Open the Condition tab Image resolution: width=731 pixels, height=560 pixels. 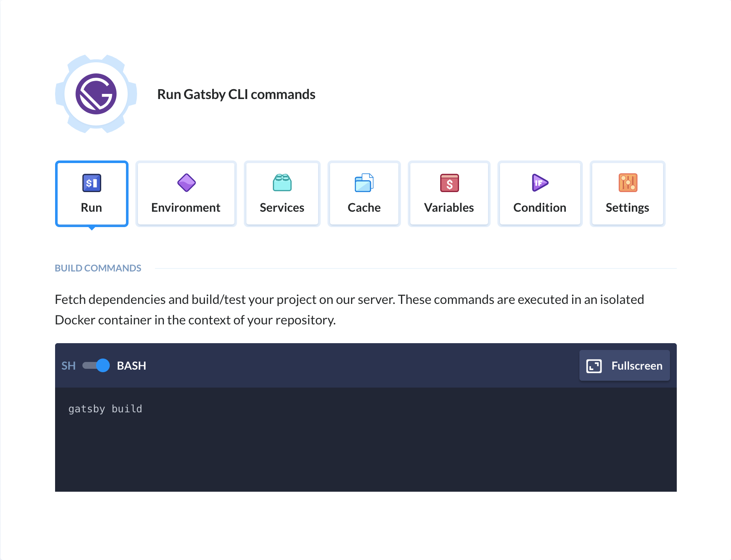coord(540,194)
